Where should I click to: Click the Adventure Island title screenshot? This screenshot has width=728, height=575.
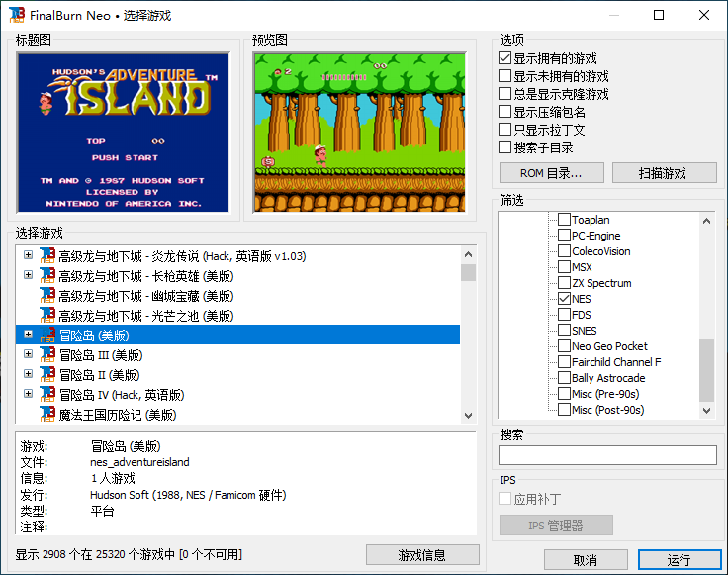coord(123,133)
